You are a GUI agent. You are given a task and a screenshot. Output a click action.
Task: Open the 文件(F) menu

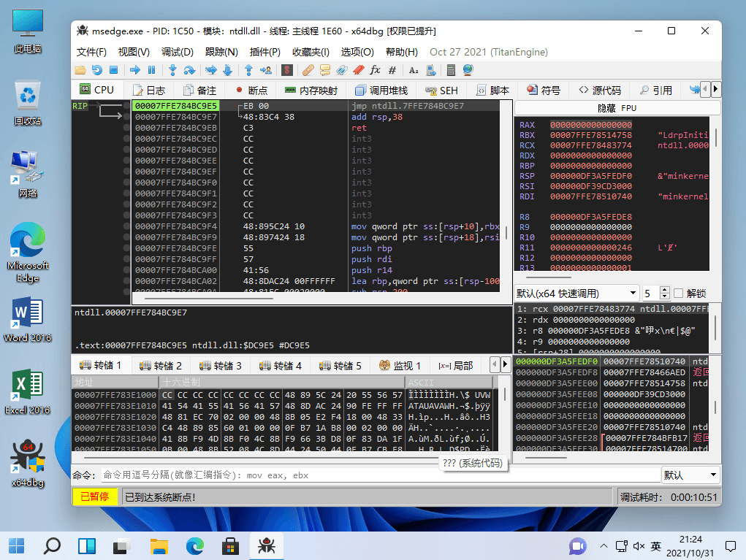point(91,52)
